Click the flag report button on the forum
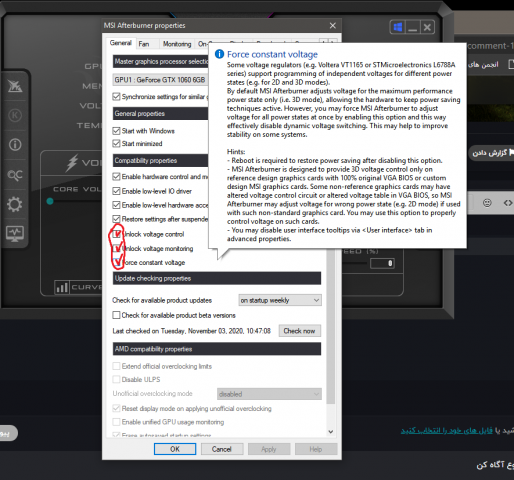This screenshot has height=480, width=514. (491, 153)
